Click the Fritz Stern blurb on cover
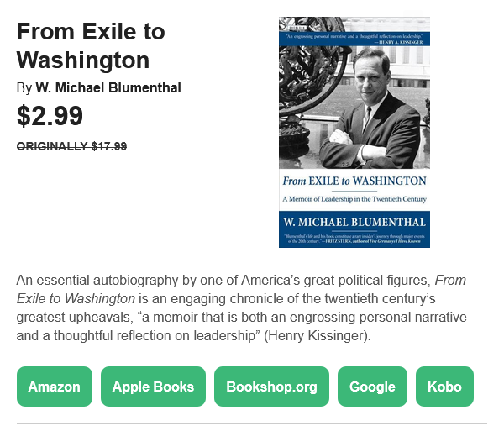 (354, 239)
